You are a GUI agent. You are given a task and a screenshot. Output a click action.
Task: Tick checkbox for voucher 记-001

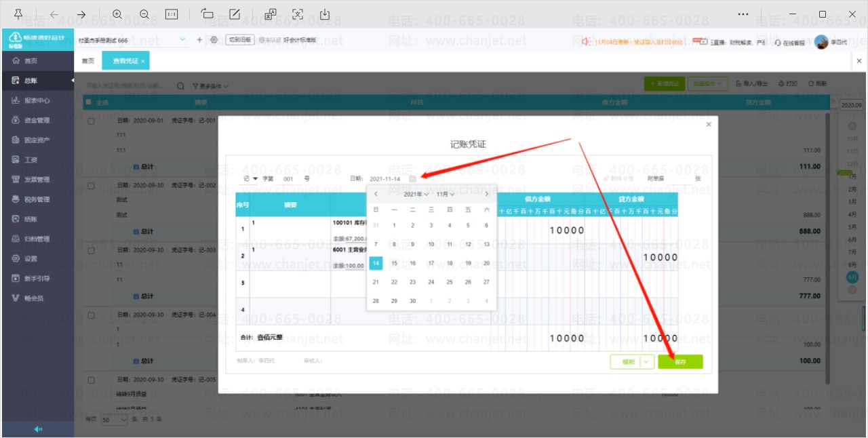point(92,121)
